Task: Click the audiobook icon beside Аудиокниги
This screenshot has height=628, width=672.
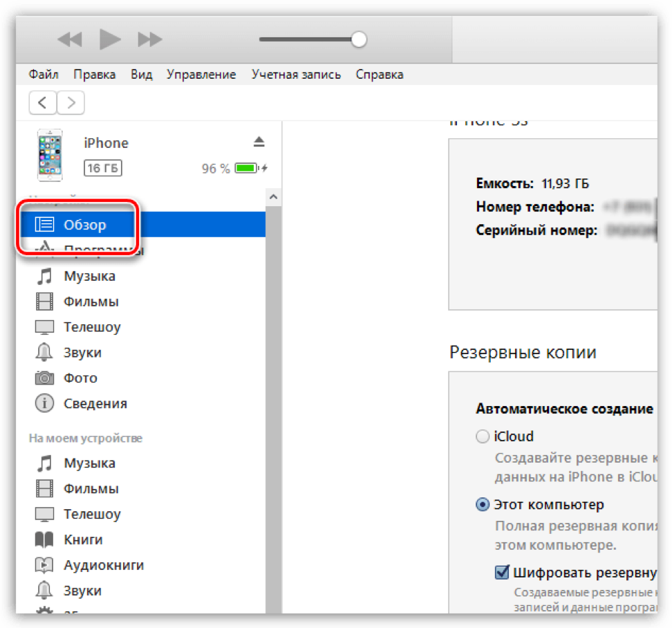Action: [44, 565]
